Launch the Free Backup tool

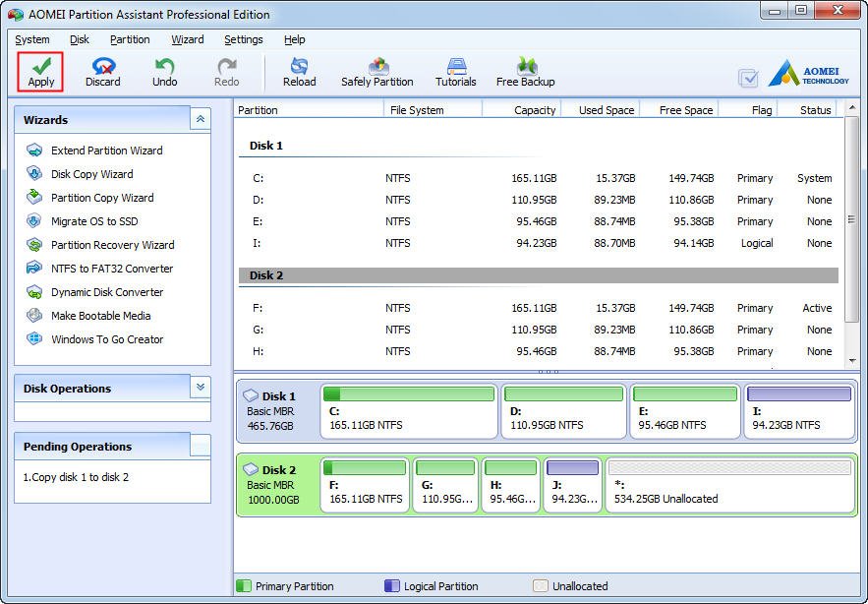(525, 72)
